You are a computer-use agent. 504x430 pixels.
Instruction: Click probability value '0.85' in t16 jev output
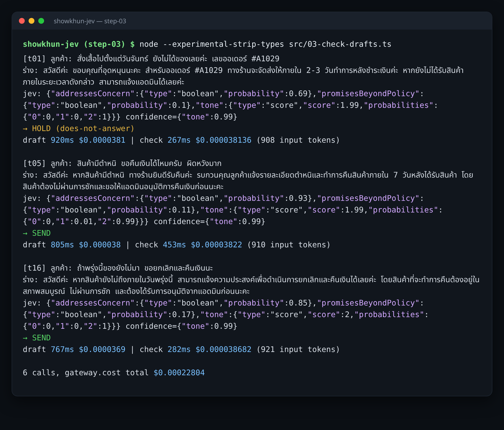(298, 303)
